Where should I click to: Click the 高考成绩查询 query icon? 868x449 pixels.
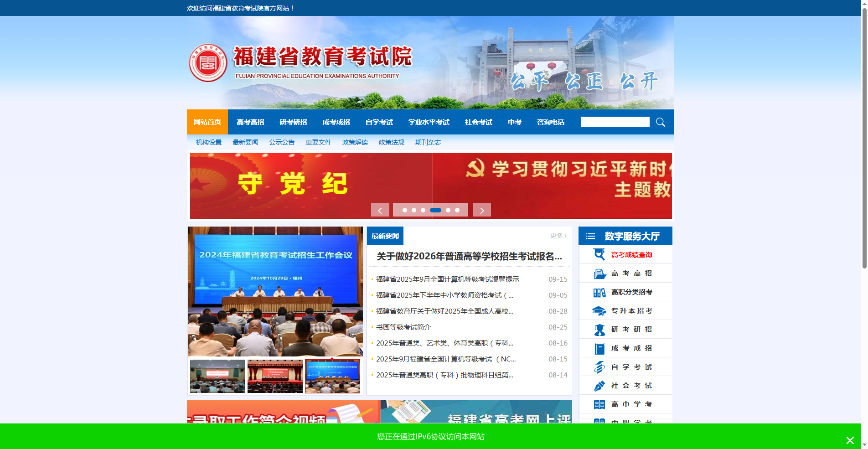[599, 254]
